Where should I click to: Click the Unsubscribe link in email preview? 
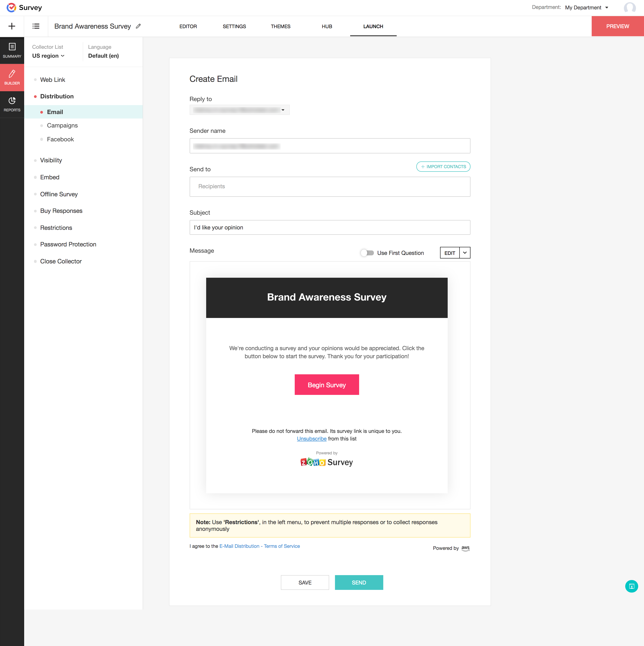point(312,439)
